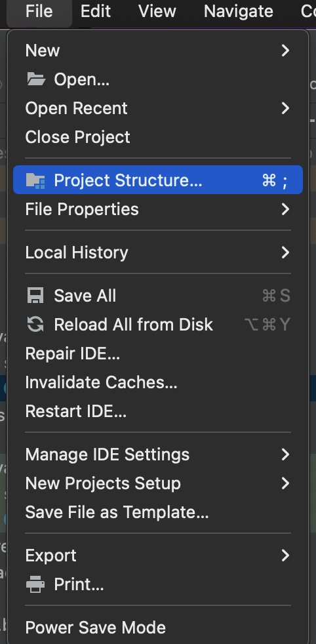Select Close Project
Image resolution: width=316 pixels, height=644 pixels.
pyautogui.click(x=158, y=137)
